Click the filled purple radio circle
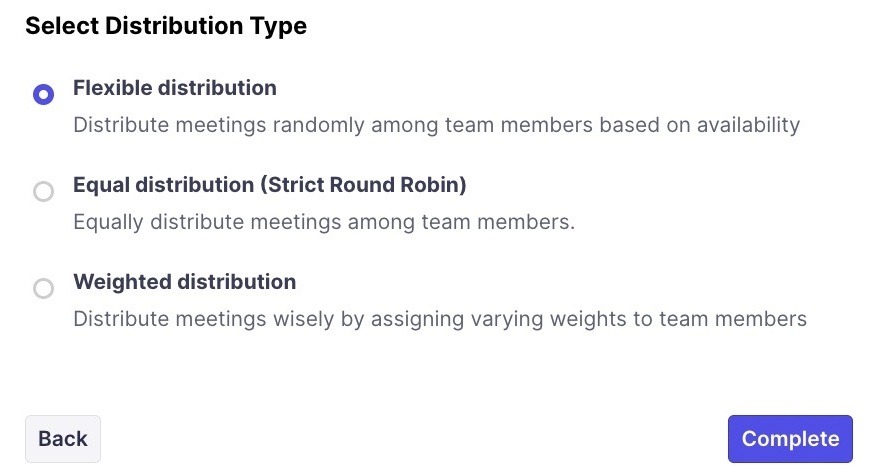 click(x=43, y=94)
